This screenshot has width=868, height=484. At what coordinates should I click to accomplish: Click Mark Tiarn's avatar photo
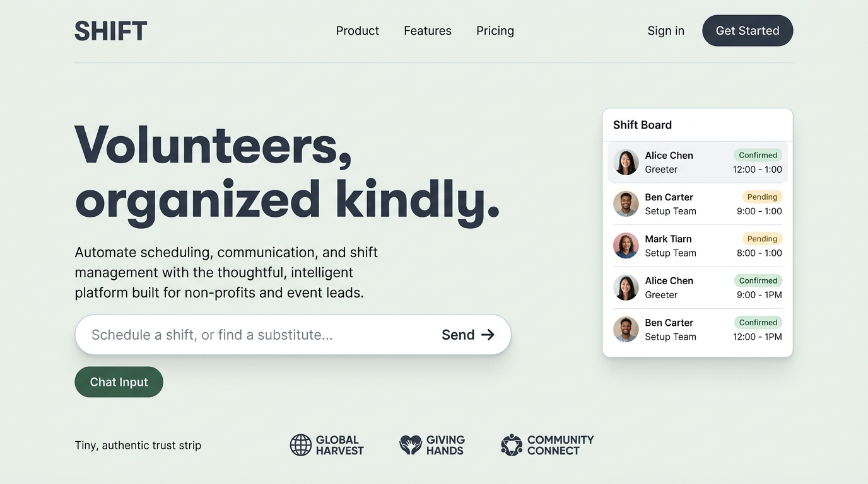click(x=626, y=246)
